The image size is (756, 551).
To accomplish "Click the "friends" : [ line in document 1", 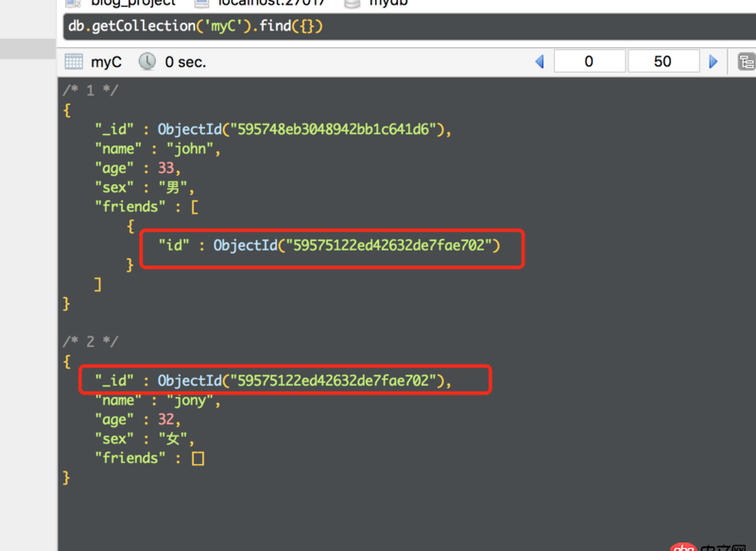I will pos(146,207).
